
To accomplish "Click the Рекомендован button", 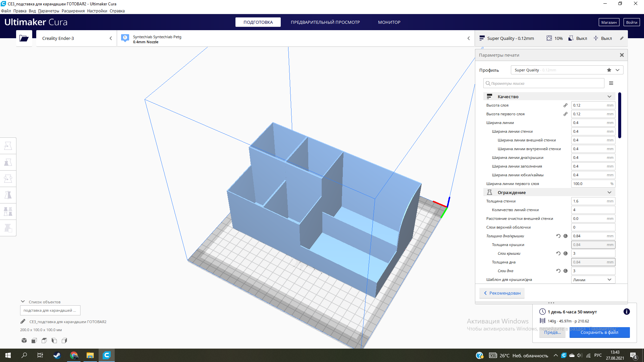I will [x=502, y=293].
